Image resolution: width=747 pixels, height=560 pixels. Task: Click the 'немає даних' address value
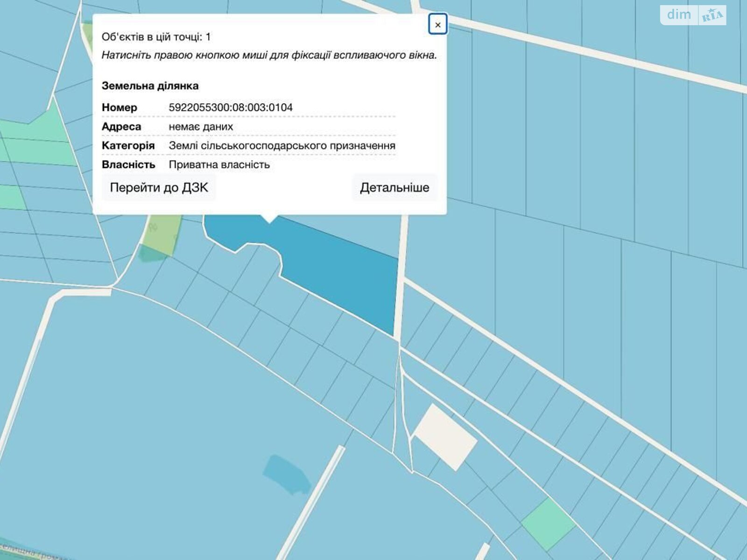201,126
